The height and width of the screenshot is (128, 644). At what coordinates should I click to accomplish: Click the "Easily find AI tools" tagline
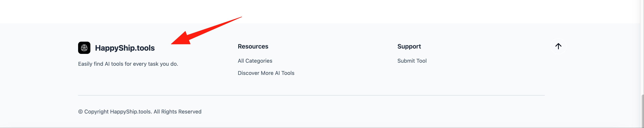(x=105, y=64)
